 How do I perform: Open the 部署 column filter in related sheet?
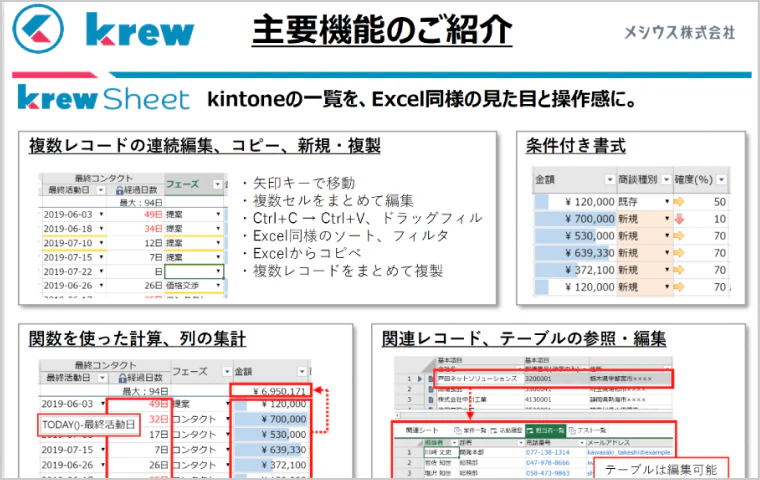pyautogui.click(x=521, y=443)
